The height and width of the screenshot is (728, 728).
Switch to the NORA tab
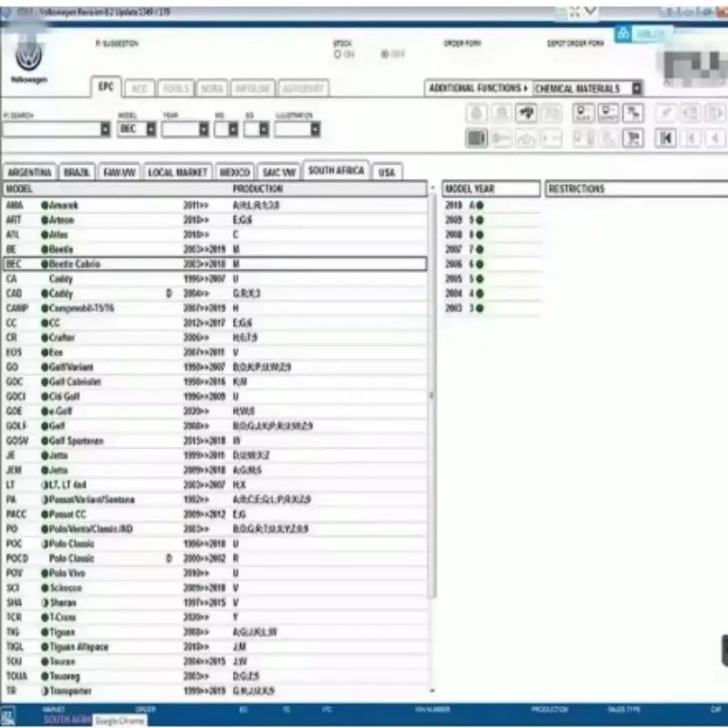(x=211, y=88)
